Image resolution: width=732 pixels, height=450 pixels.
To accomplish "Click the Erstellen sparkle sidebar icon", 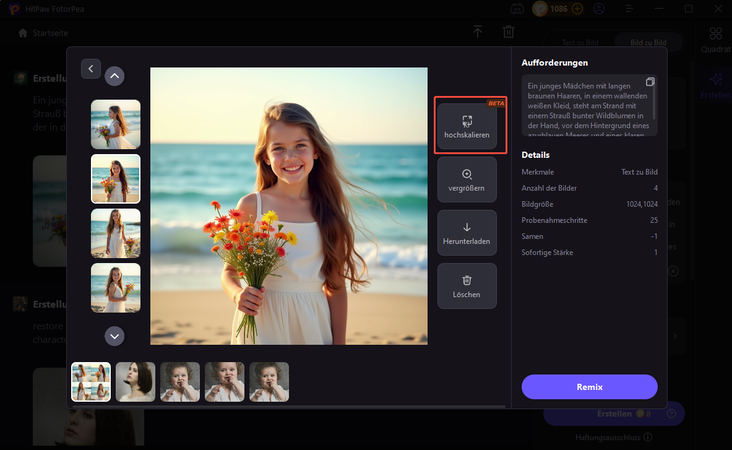I will [716, 85].
